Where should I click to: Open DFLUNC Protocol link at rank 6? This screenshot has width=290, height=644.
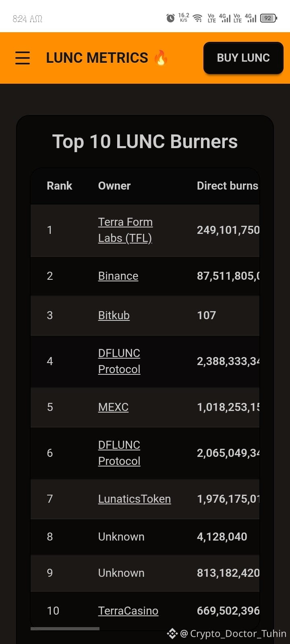click(x=119, y=453)
